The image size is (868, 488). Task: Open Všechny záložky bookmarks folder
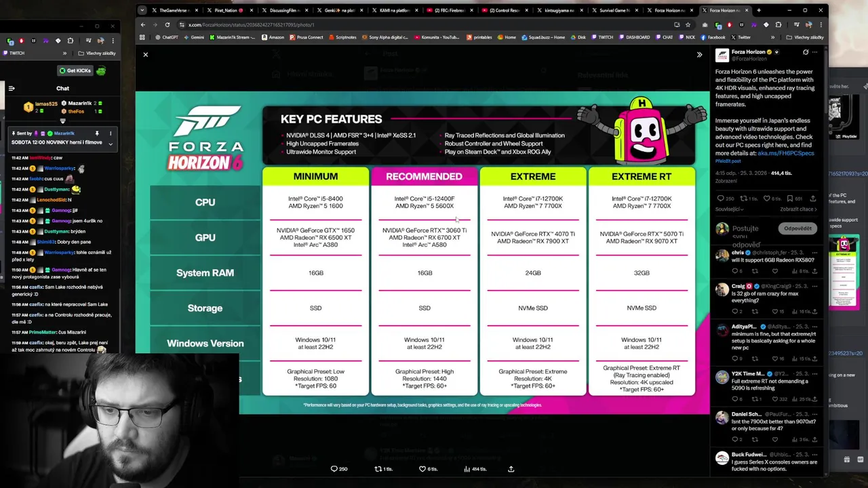(804, 37)
